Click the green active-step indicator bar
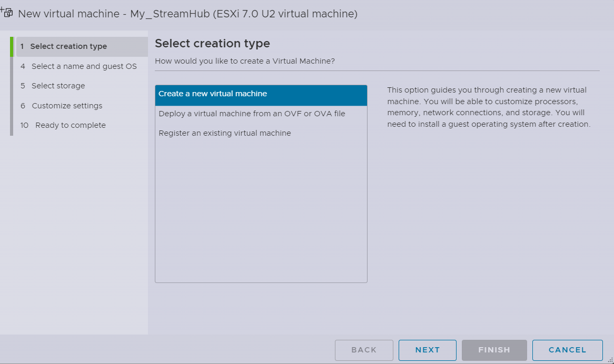614x364 pixels. click(x=12, y=47)
